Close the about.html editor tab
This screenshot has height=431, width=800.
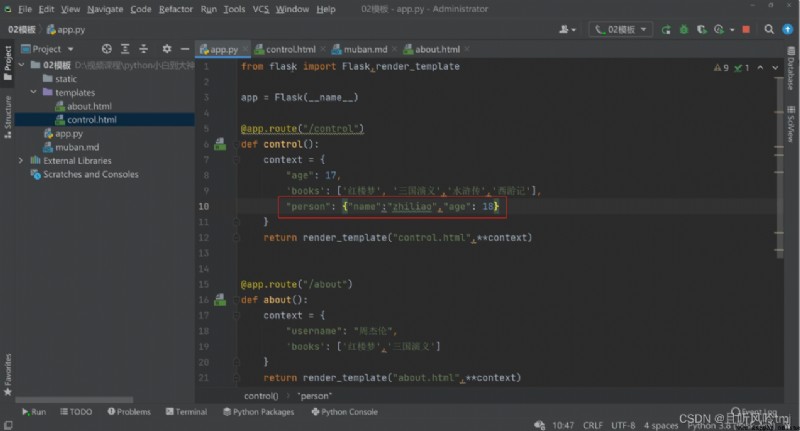tap(467, 49)
